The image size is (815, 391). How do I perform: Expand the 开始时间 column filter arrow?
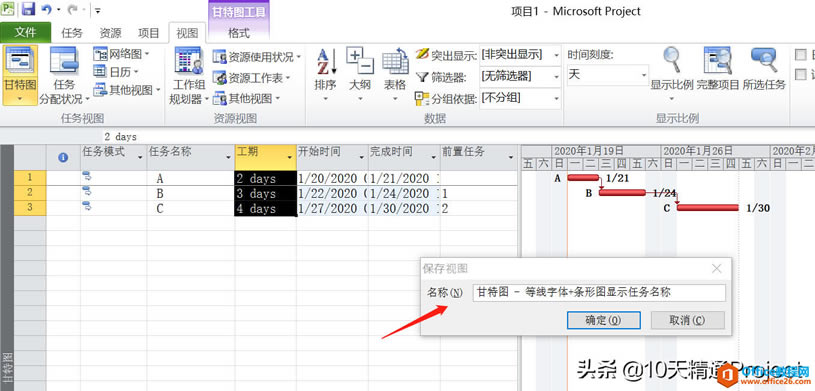click(x=362, y=158)
